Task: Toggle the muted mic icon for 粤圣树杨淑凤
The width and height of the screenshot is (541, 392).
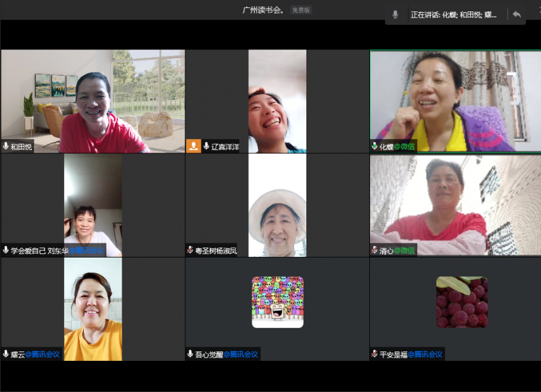Action: (191, 250)
